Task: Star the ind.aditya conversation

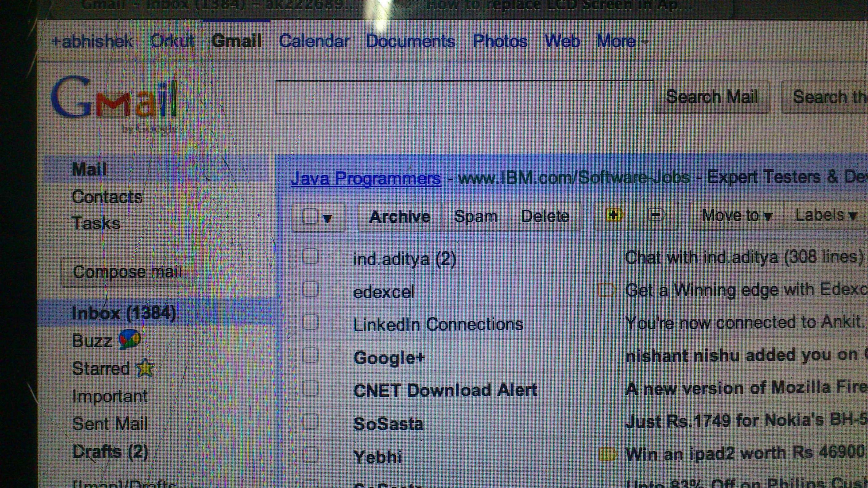Action: 336,258
